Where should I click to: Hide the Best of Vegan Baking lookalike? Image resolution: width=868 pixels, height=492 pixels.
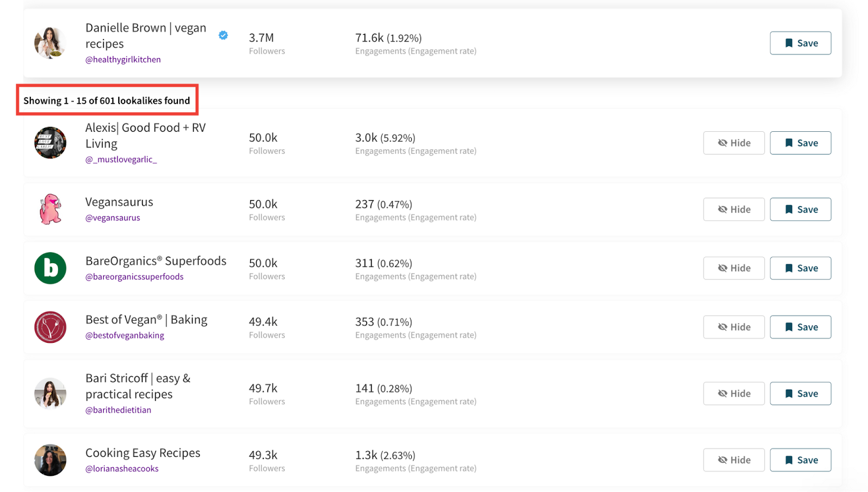733,327
